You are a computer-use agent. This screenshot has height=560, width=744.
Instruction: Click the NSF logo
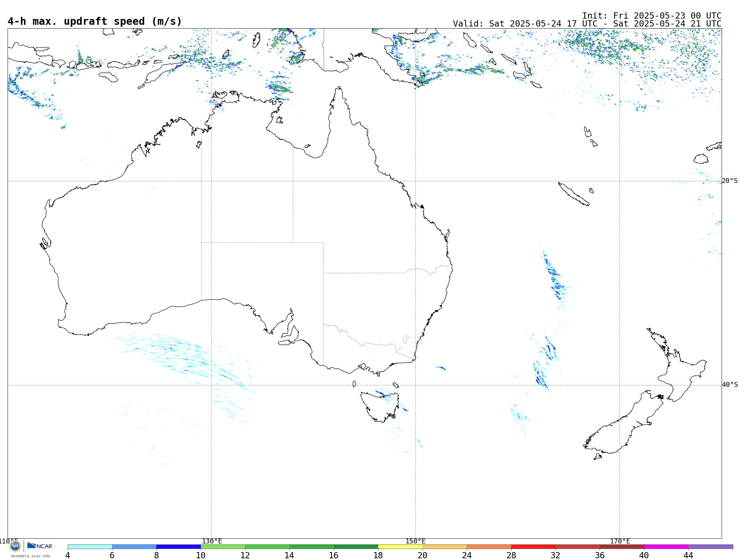tap(15, 546)
